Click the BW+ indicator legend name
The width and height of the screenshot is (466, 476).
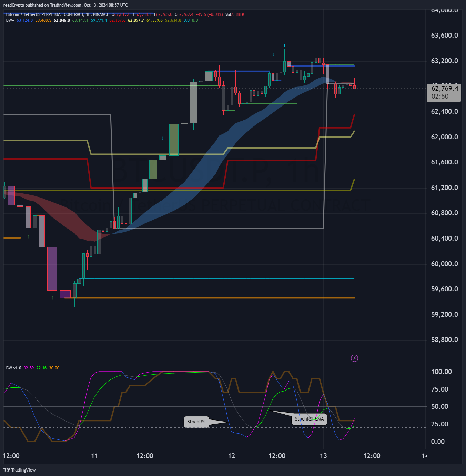[x=10, y=20]
